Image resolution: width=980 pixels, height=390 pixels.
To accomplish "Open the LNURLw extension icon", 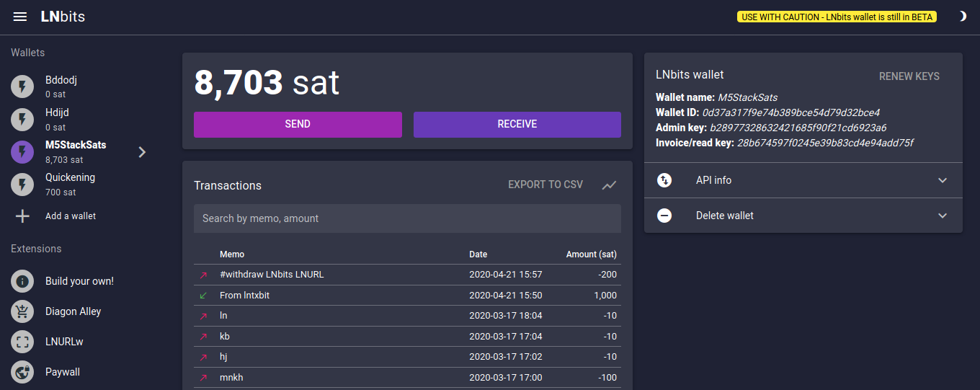I will pos(22,342).
